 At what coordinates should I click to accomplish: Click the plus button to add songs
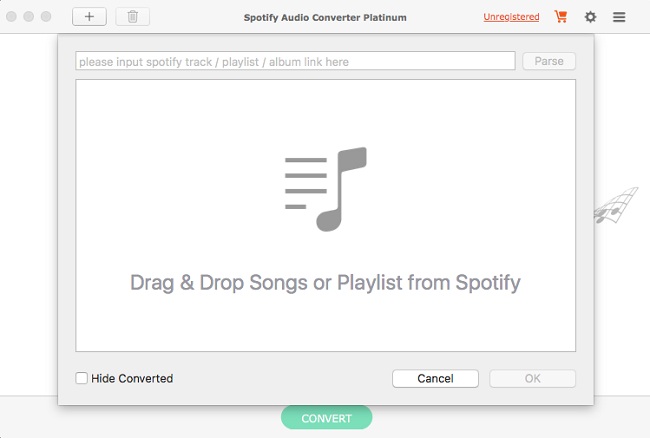tap(89, 17)
